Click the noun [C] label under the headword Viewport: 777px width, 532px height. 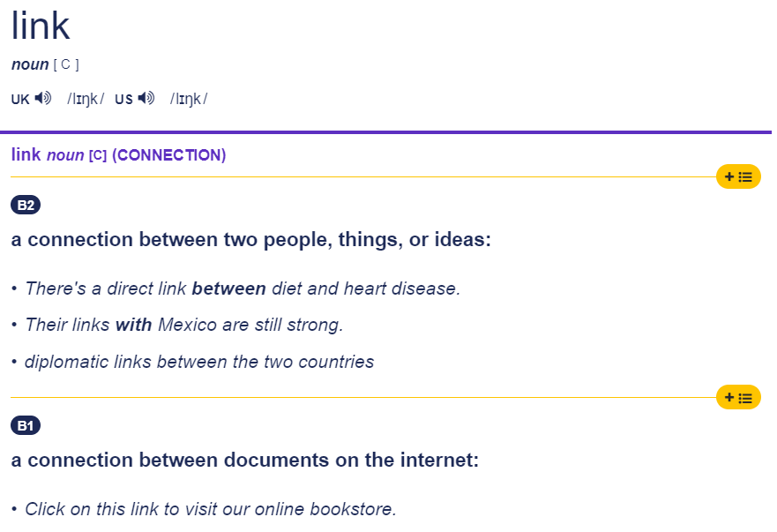[44, 64]
